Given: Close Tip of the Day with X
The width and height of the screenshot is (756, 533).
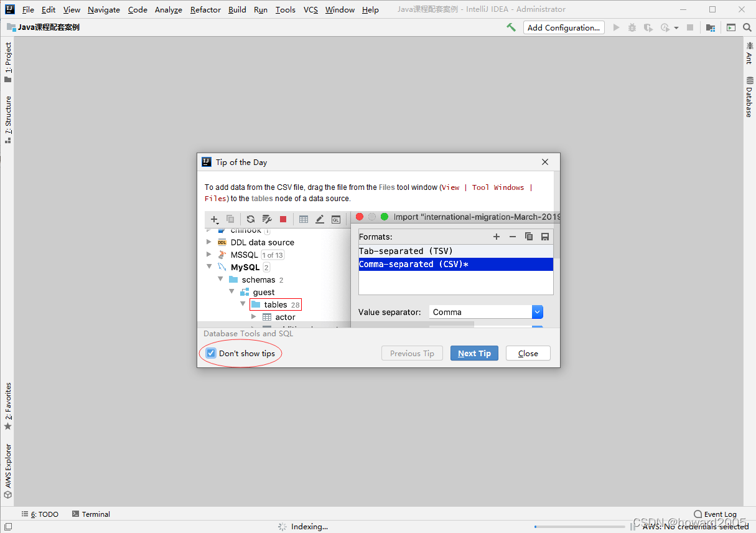Looking at the screenshot, I should click(545, 162).
